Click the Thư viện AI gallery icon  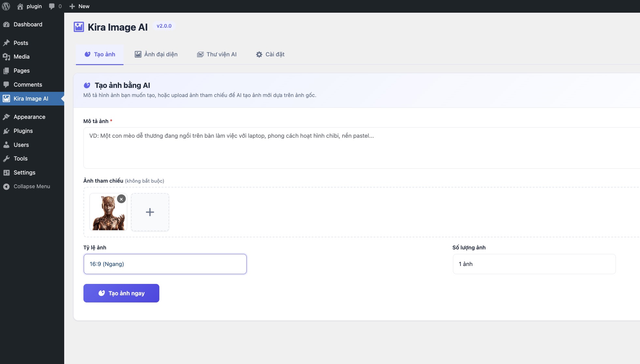200,54
